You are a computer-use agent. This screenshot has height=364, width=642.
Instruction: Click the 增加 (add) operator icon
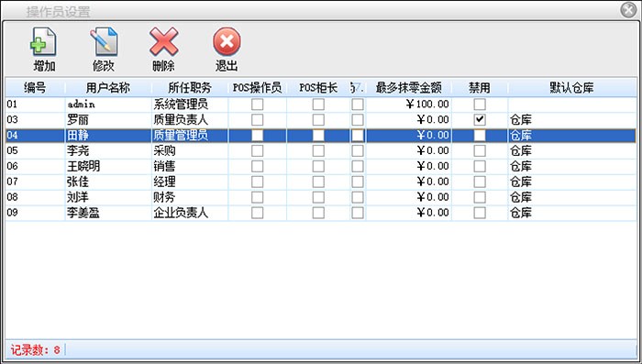[x=44, y=49]
